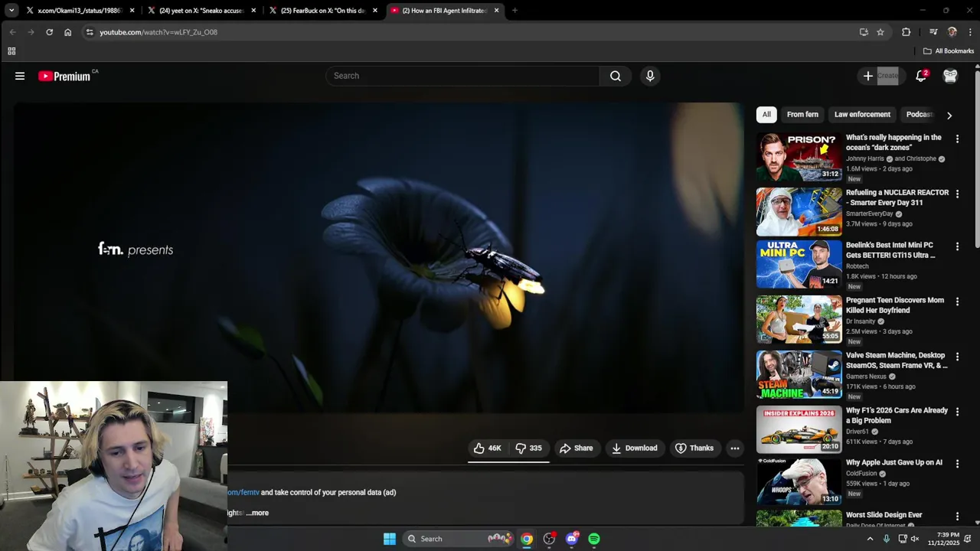Dislike the video with thumbs-down 335
Screen dimensions: 980x551
click(528, 448)
